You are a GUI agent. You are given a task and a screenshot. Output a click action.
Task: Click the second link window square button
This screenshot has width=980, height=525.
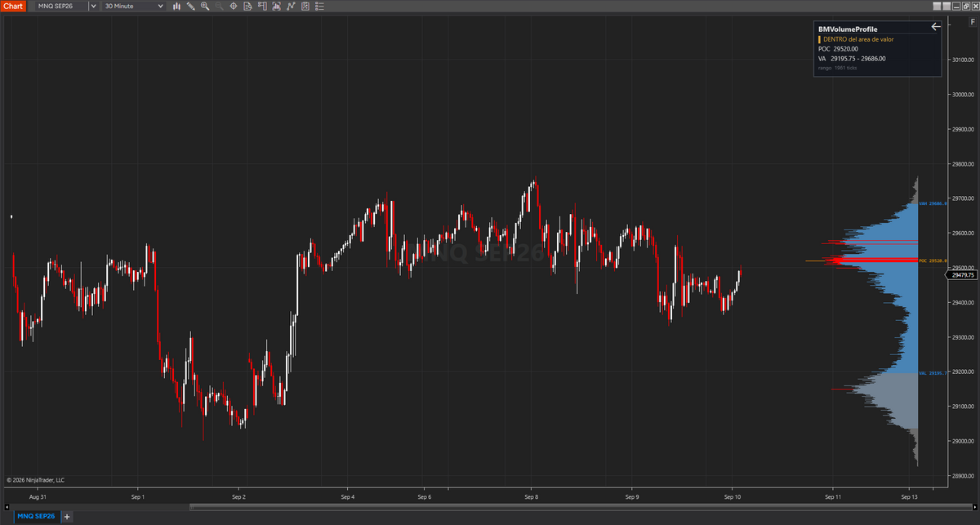pos(947,6)
